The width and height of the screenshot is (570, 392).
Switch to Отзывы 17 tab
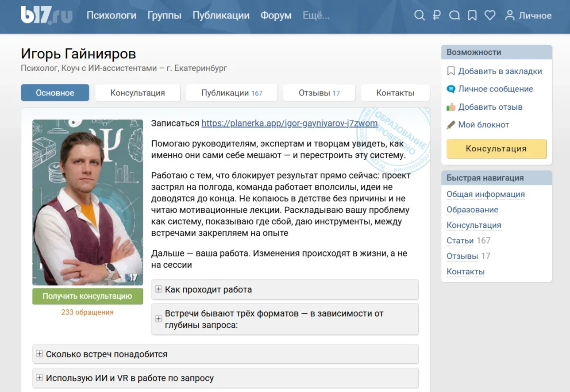(319, 93)
